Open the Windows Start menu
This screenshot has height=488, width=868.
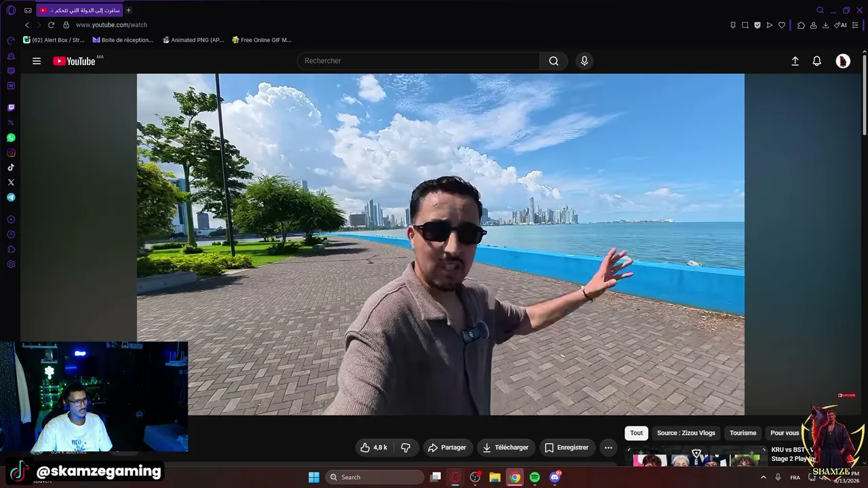pos(314,477)
